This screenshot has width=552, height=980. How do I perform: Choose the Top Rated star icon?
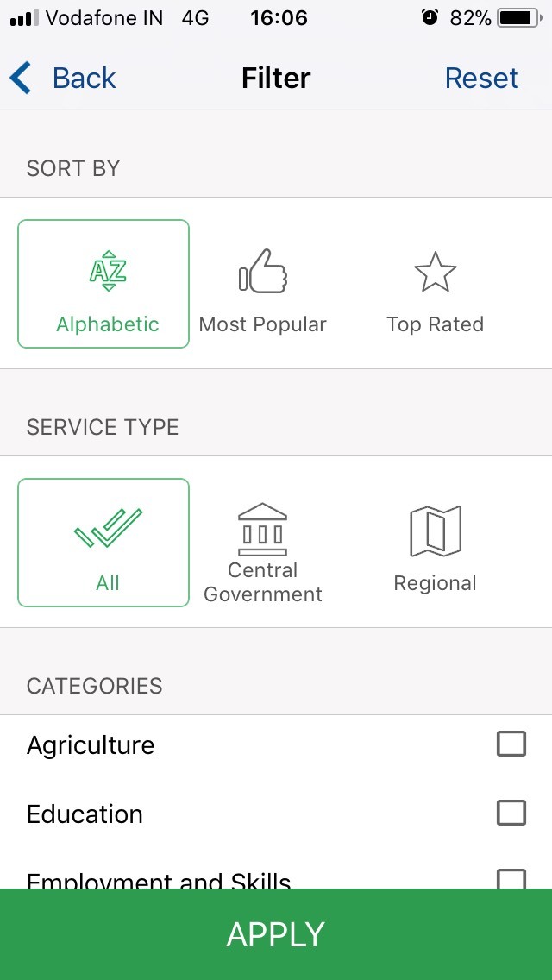pos(435,272)
